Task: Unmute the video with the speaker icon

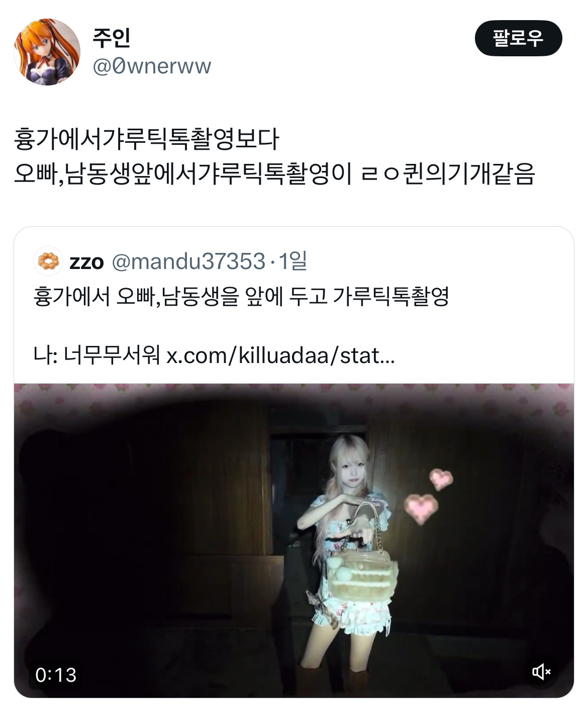Action: 541,672
